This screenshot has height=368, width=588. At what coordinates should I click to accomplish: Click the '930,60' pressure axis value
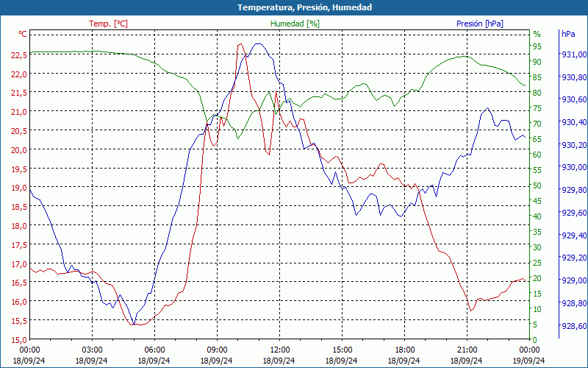point(574,100)
